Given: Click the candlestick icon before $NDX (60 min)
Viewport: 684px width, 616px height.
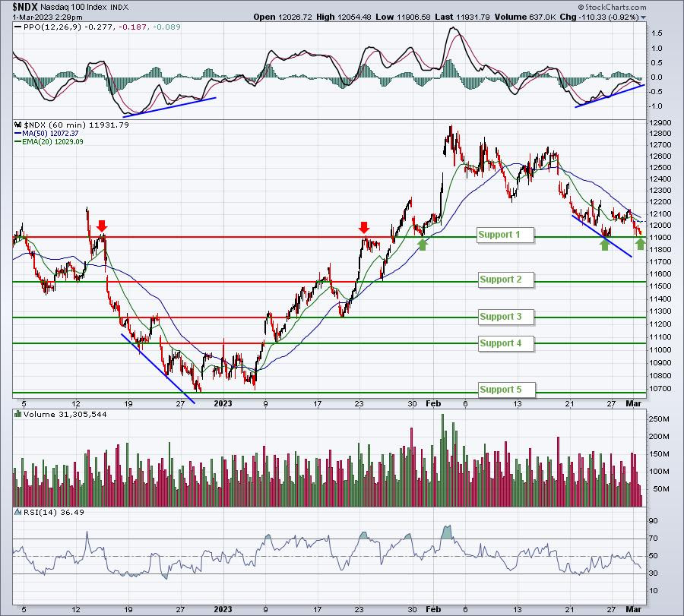Looking at the screenshot, I should 18,125.
